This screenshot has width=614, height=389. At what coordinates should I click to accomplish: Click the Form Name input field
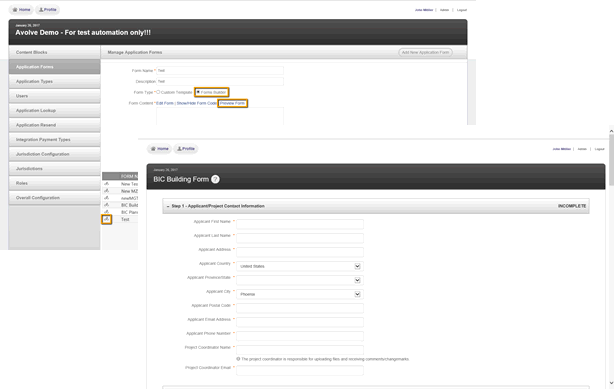pos(220,71)
